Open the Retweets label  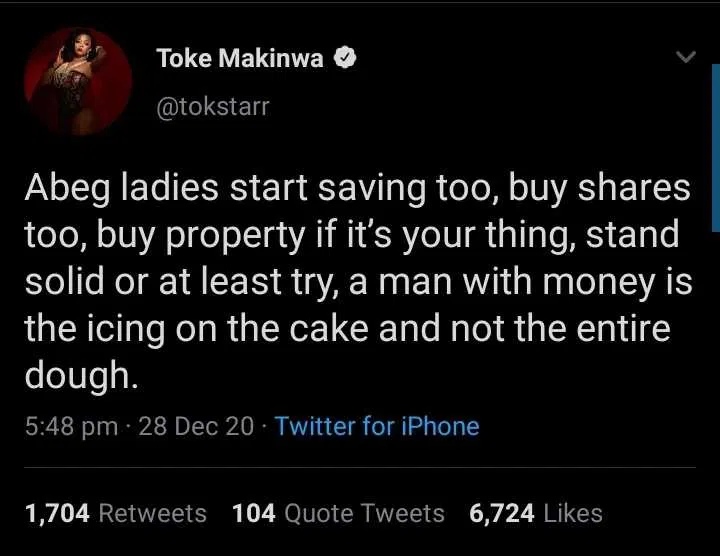point(153,514)
